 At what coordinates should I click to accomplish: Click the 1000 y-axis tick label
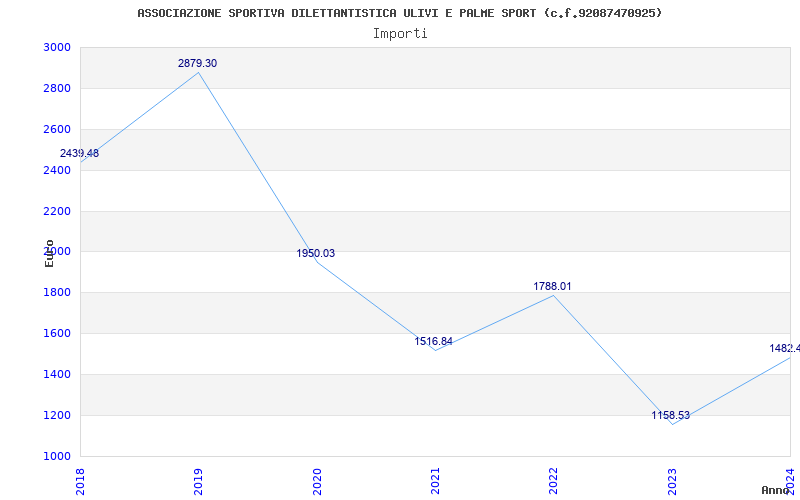57,456
